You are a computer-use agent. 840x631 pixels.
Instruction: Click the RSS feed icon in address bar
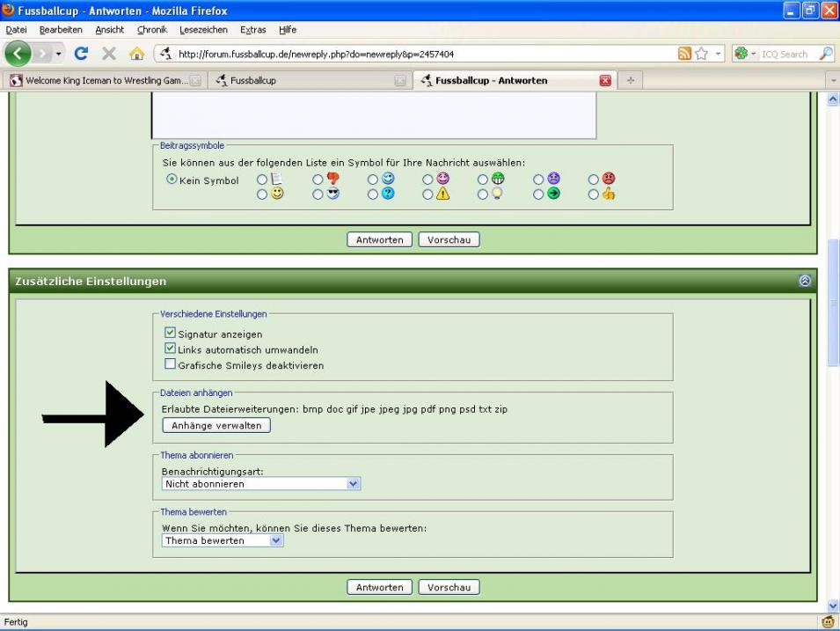tap(684, 54)
